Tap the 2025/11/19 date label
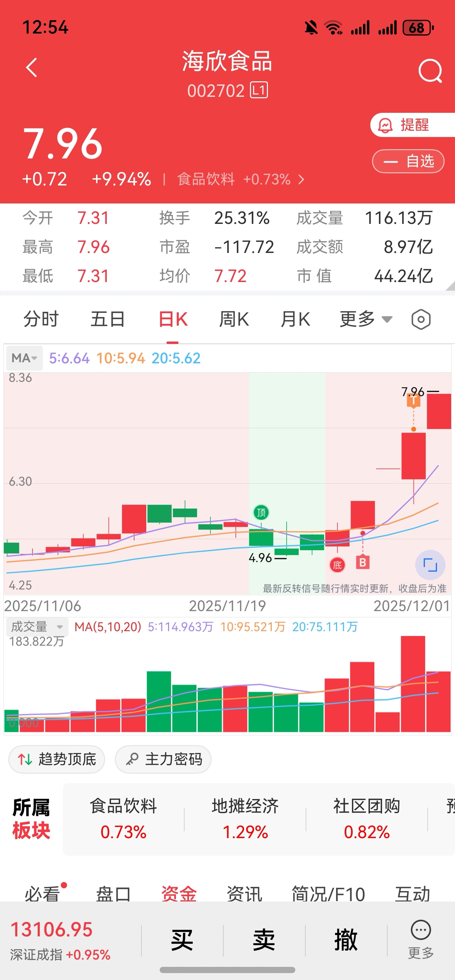 pos(227,606)
